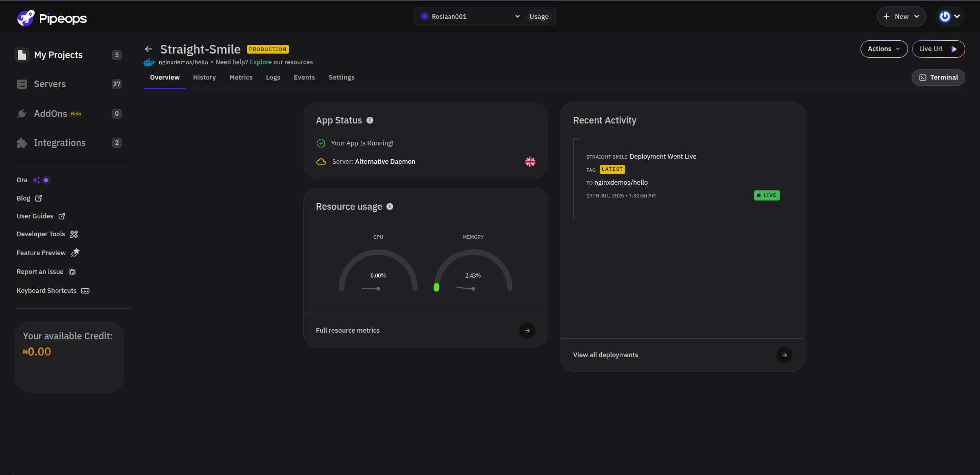Click the App Status info icon
Image resolution: width=980 pixels, height=475 pixels.
(370, 120)
